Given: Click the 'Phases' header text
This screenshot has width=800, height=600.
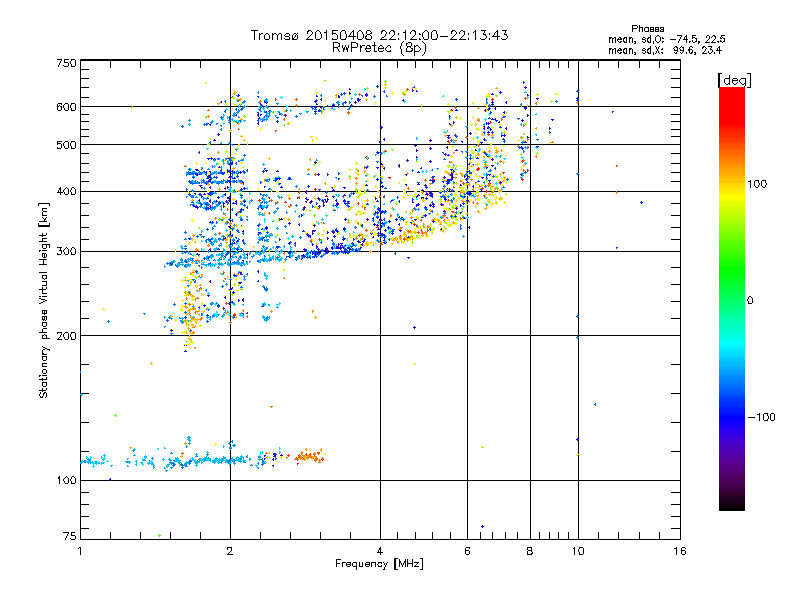Looking at the screenshot, I should coord(647,29).
